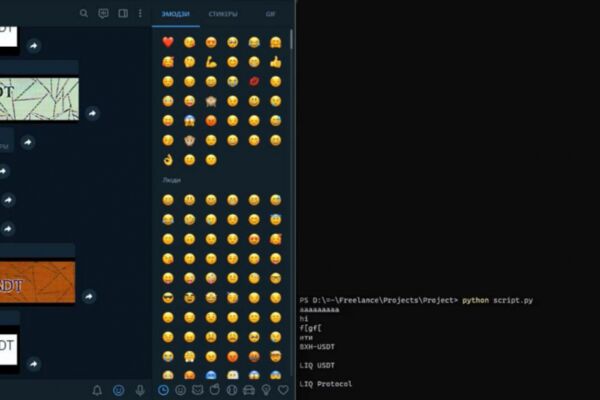Jump to the symbols heart emoji category

[x=283, y=390]
